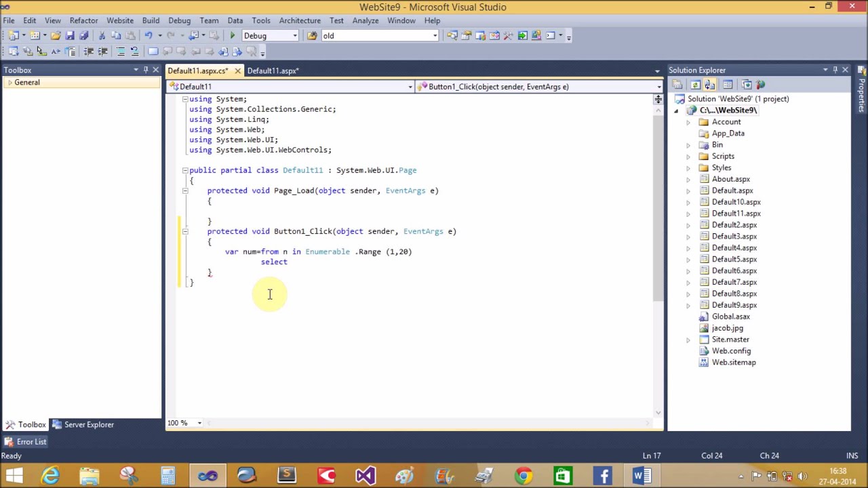Open the Architecture menu
This screenshot has height=488, width=868.
[x=300, y=20]
